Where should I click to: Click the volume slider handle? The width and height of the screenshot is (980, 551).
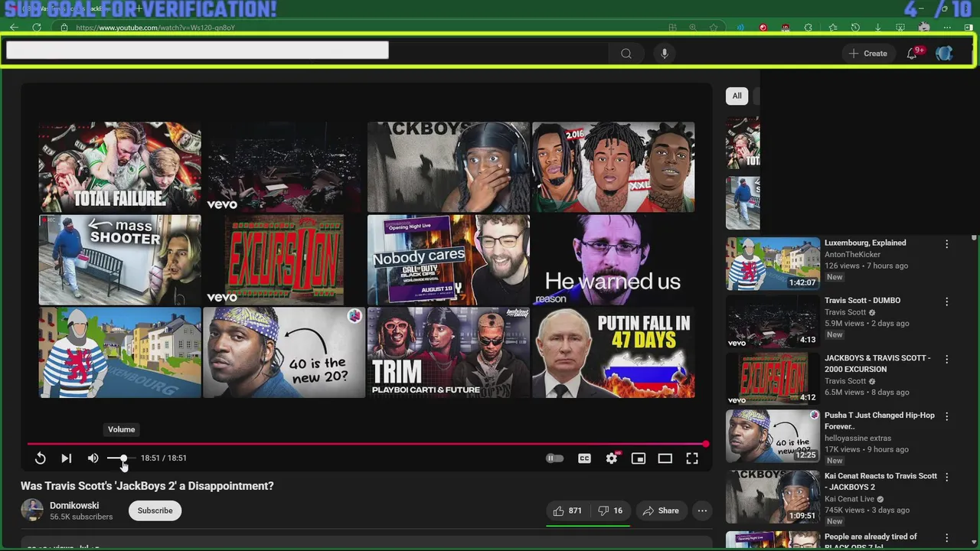(x=122, y=458)
